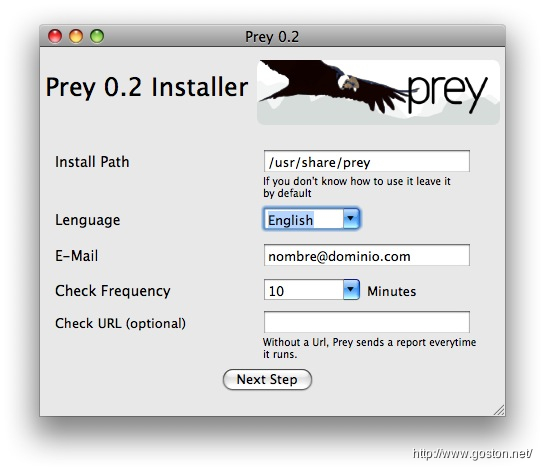The height and width of the screenshot is (471, 545).
Task: Click the Prey 0.2 window title bar
Action: [x=272, y=36]
